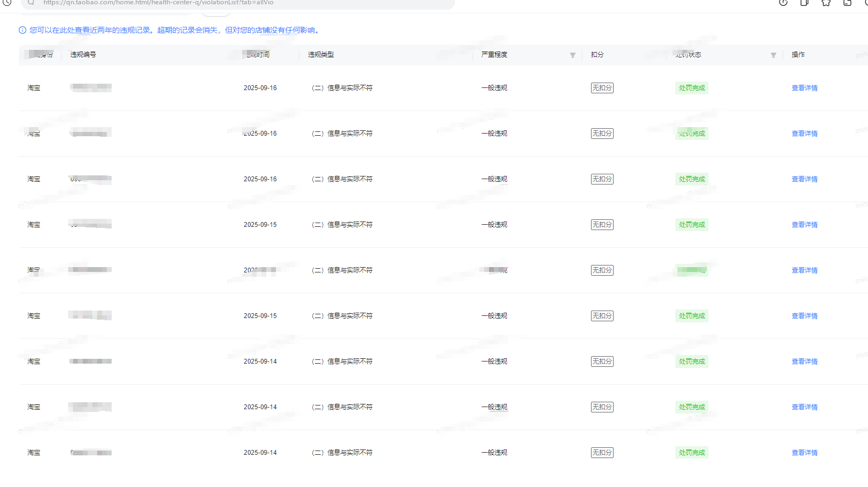The height and width of the screenshot is (487, 868).
Task: Click the 操作 column header
Action: click(798, 55)
